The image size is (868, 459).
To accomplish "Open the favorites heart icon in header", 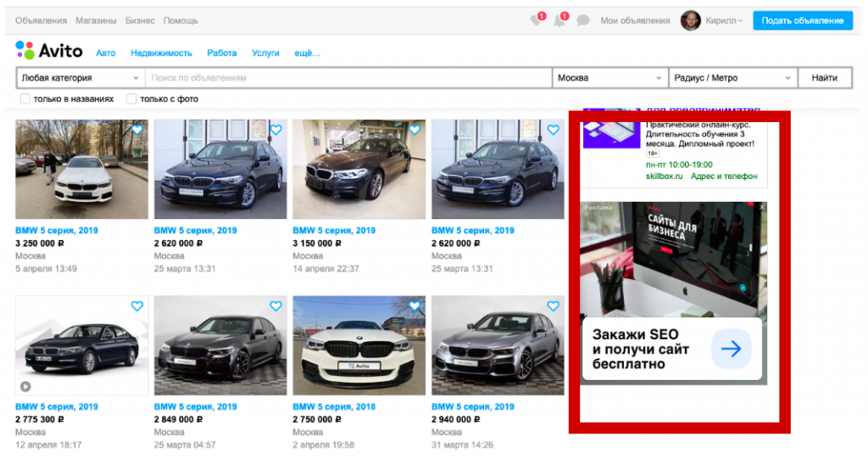I will (x=536, y=21).
